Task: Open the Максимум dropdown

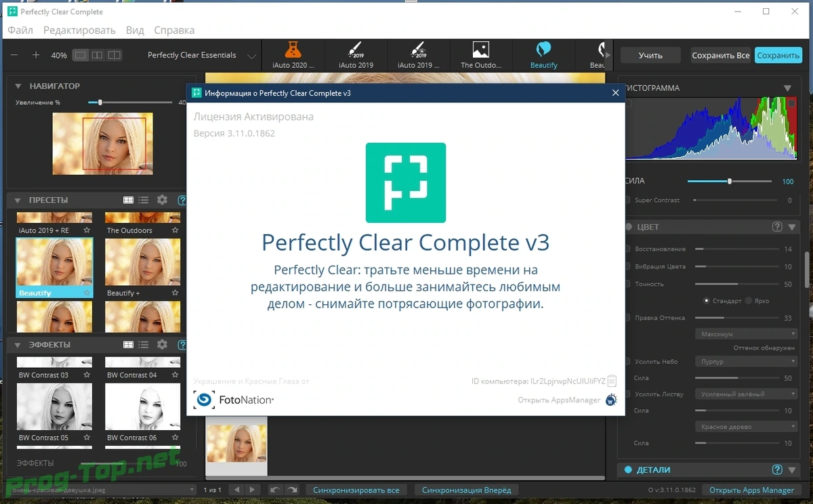Action: click(x=746, y=334)
